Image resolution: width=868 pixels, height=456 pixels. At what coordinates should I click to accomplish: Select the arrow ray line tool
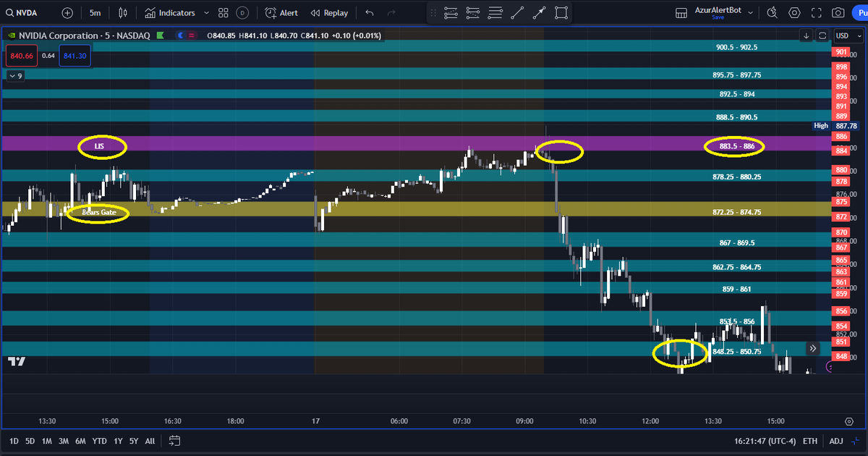coord(540,12)
